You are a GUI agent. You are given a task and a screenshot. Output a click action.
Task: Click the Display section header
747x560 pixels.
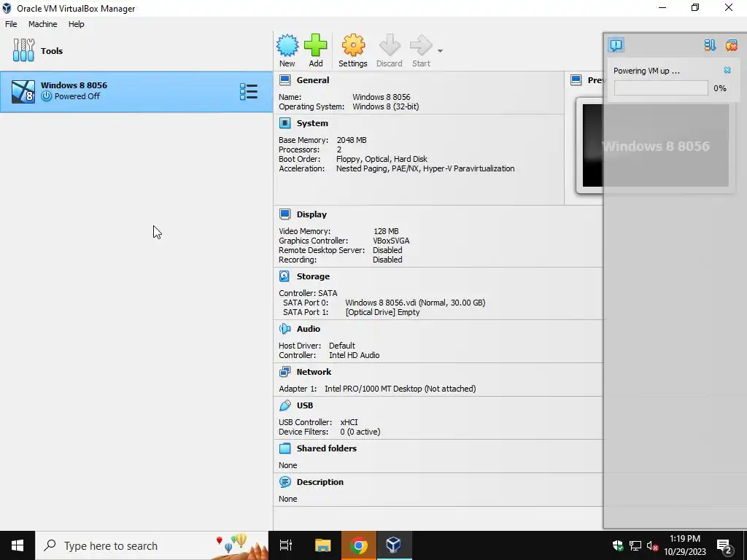coord(311,214)
